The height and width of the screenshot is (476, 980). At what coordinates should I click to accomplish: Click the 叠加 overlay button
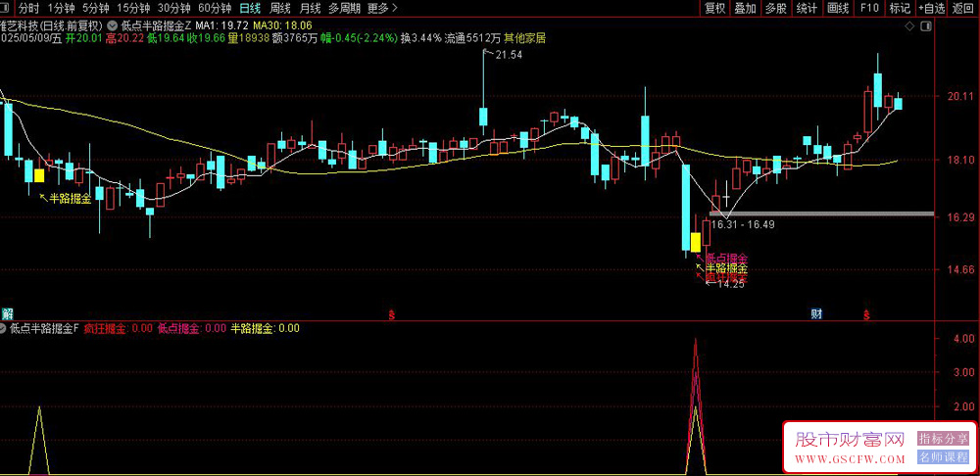click(745, 8)
